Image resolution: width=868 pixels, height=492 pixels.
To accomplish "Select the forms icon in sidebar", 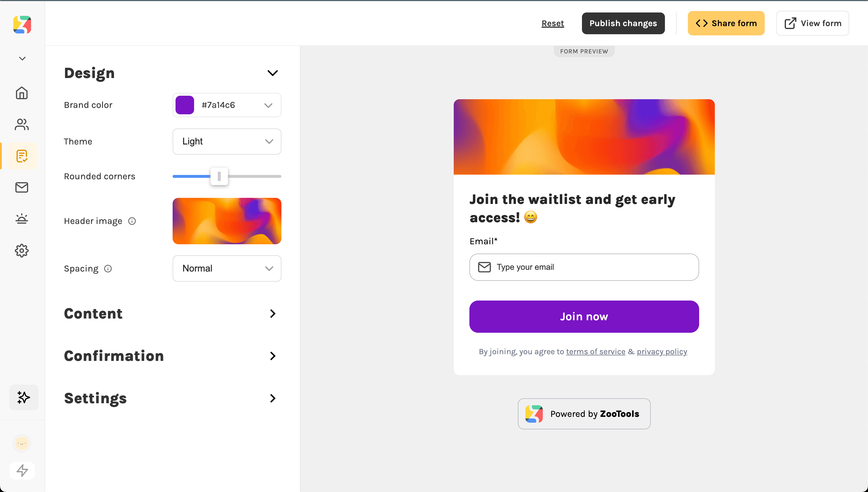I will click(22, 156).
